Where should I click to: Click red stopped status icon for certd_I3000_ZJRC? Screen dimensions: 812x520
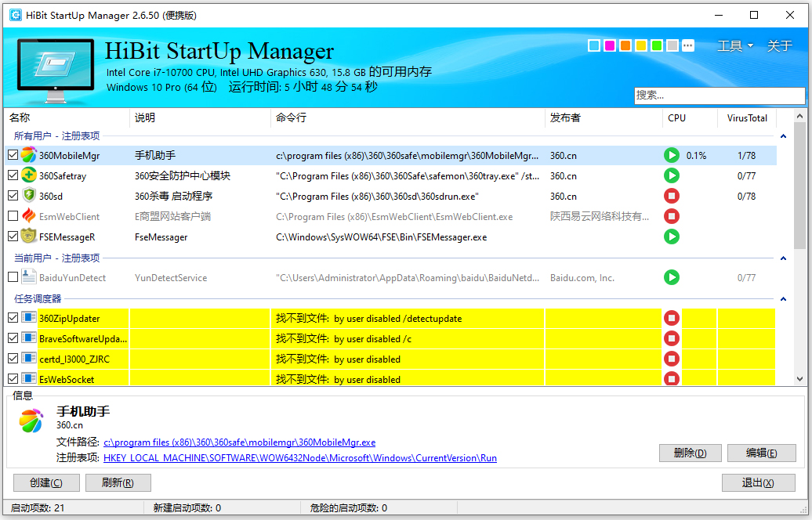tap(672, 359)
